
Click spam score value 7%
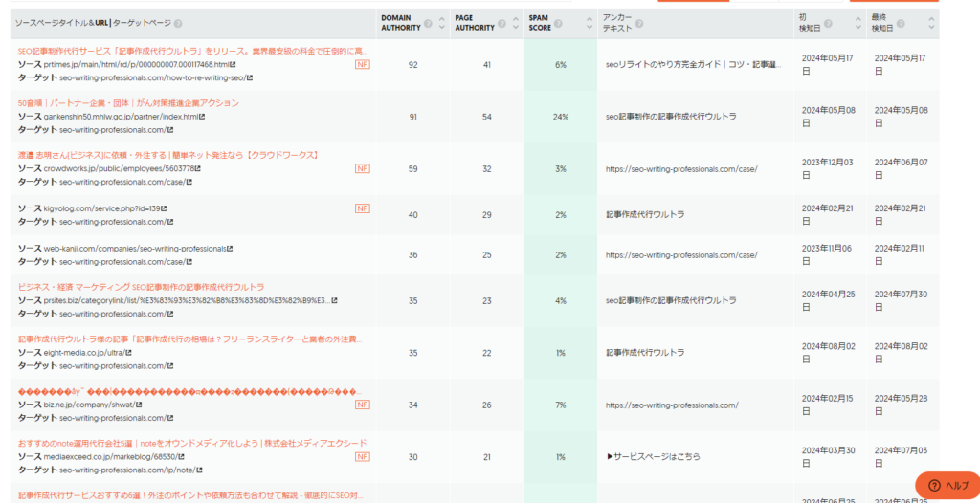pyautogui.click(x=561, y=405)
